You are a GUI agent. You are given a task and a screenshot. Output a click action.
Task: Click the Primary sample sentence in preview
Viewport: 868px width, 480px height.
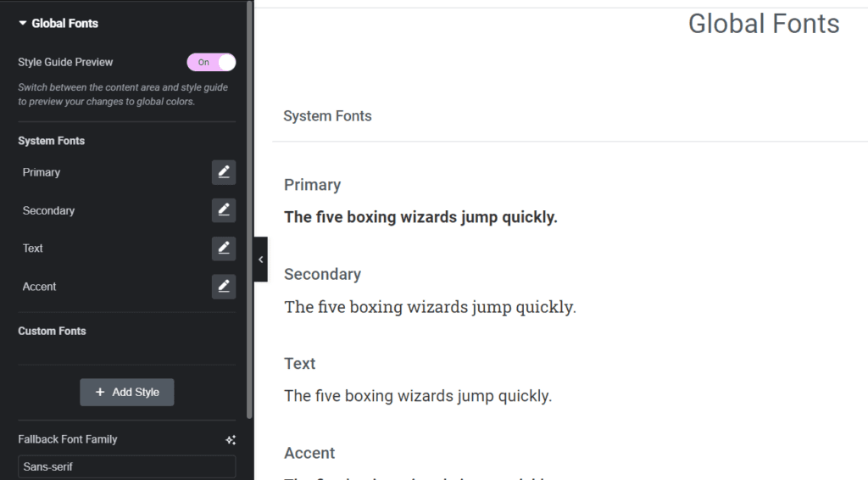(420, 217)
